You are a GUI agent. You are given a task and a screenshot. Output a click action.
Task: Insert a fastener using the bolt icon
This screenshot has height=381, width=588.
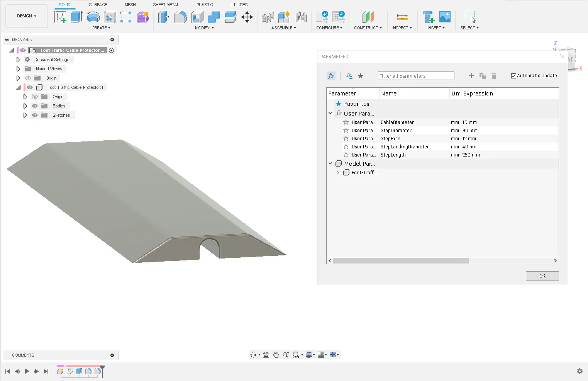429,17
